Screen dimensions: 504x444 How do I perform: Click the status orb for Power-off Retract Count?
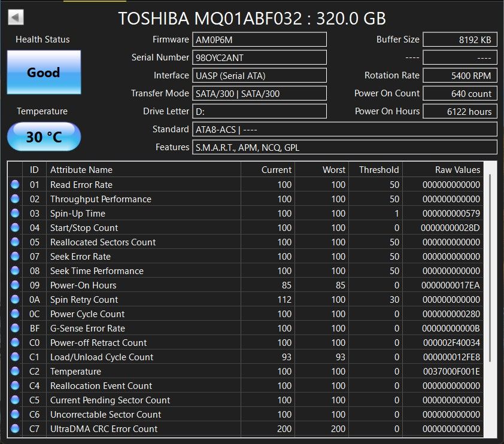pyautogui.click(x=15, y=342)
